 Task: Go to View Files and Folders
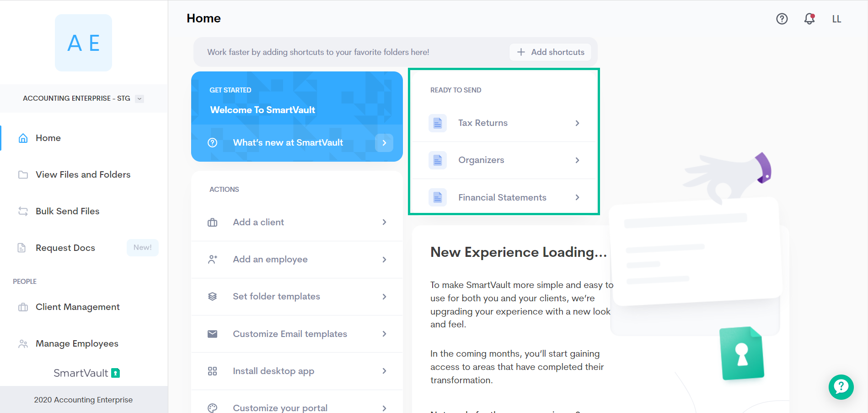[83, 174]
